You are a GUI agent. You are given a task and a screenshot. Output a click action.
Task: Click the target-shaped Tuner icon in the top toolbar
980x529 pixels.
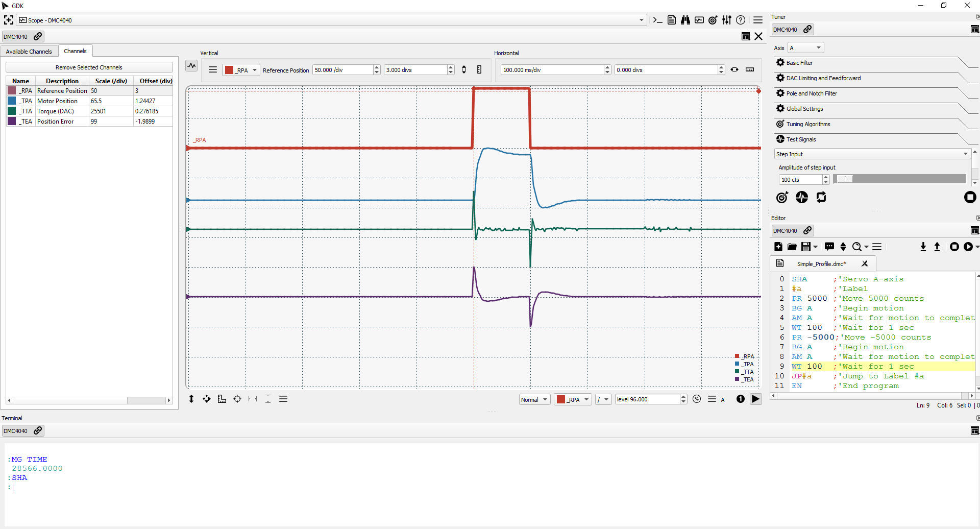(x=713, y=20)
